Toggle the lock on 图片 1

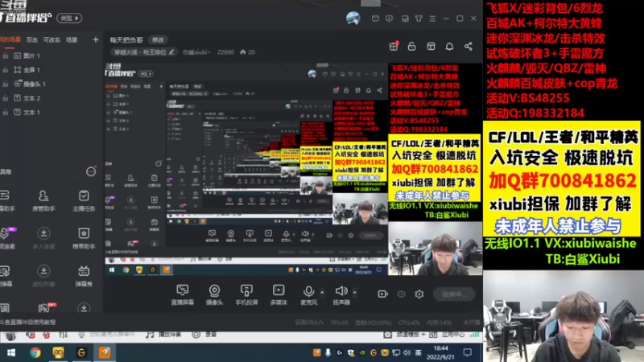point(6,56)
